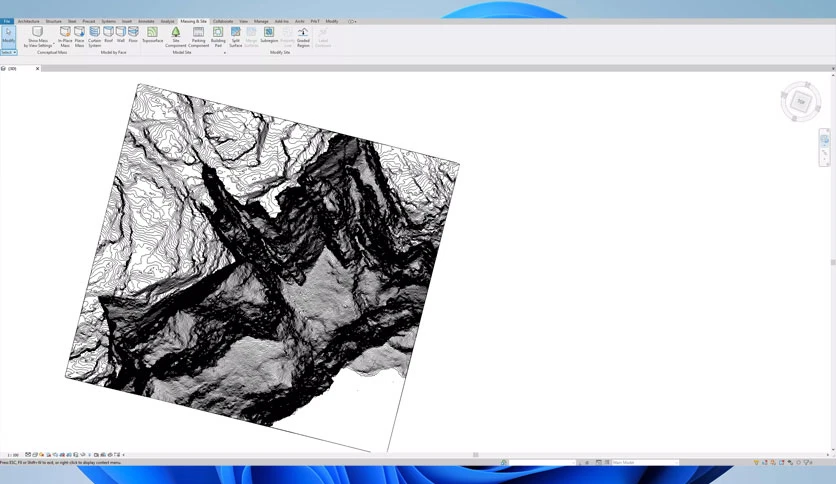The width and height of the screenshot is (836, 484).
Task: Switch to the Annotate ribbon tab
Action: 146,21
